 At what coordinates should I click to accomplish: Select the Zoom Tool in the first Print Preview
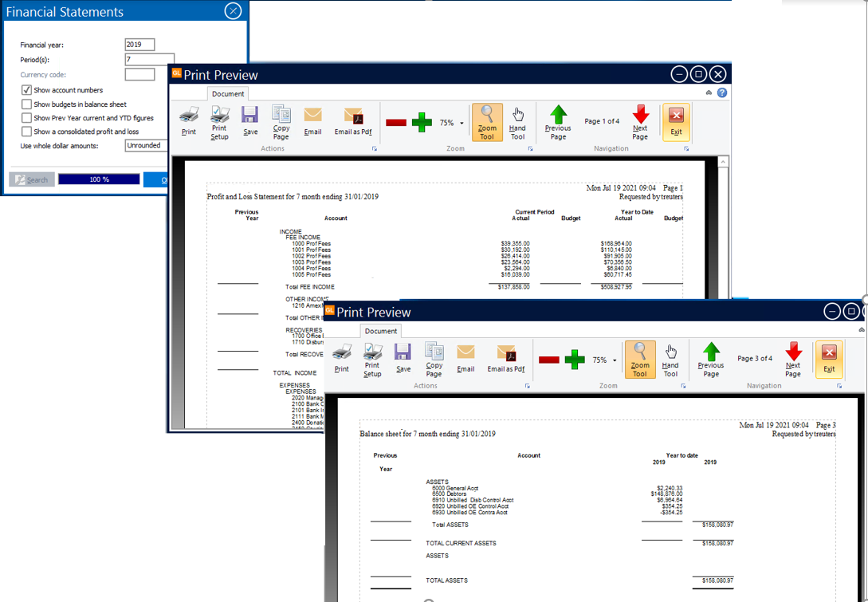point(487,121)
